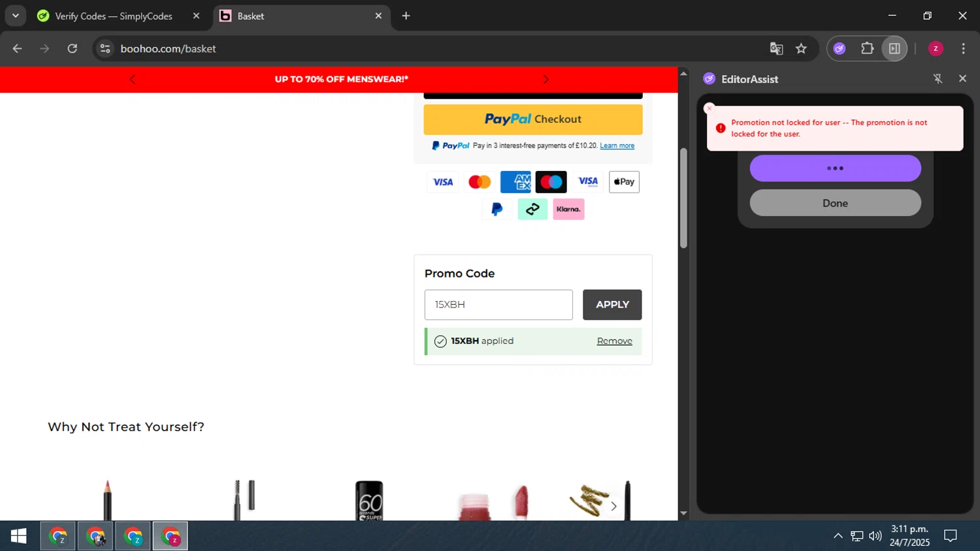Show hidden system tray icons
Viewport: 980px width, 551px height.
click(x=838, y=536)
